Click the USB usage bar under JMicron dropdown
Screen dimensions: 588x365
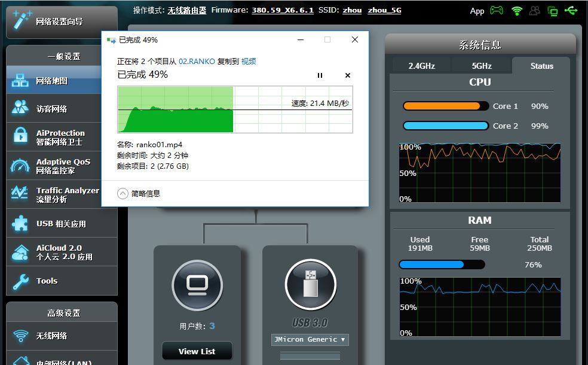pos(310,355)
